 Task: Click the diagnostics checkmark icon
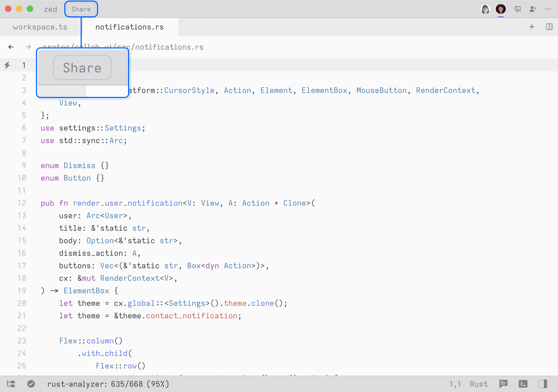31,384
